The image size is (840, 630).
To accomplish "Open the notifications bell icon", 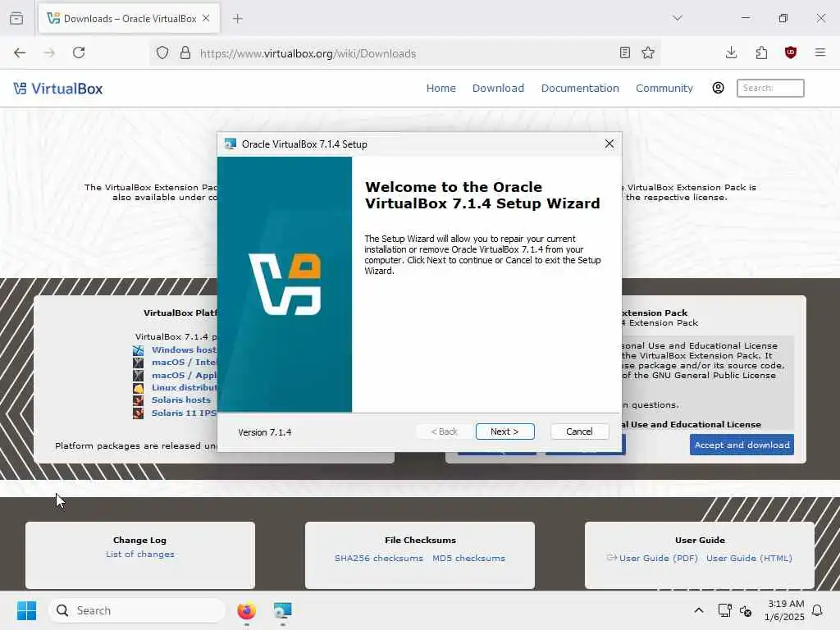I will pos(817,610).
